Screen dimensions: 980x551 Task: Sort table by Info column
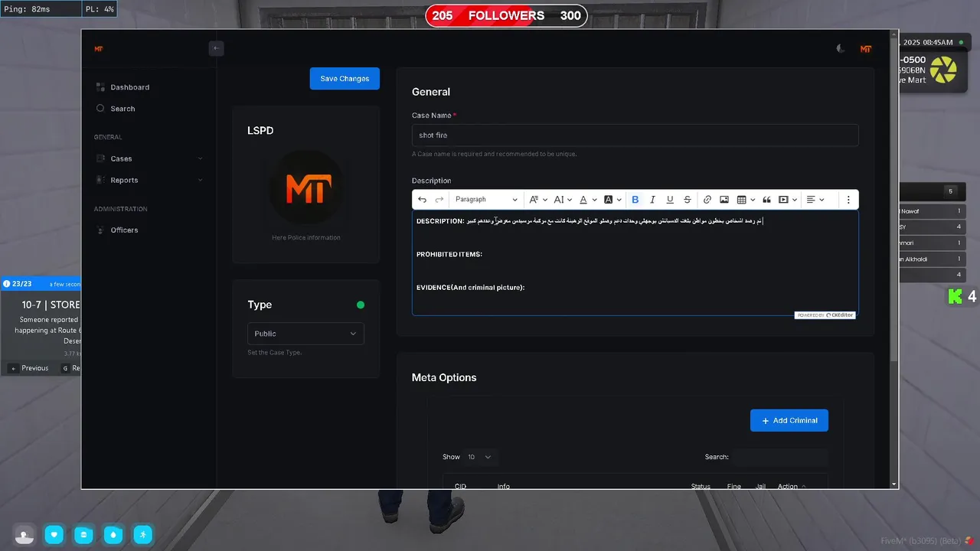[504, 486]
